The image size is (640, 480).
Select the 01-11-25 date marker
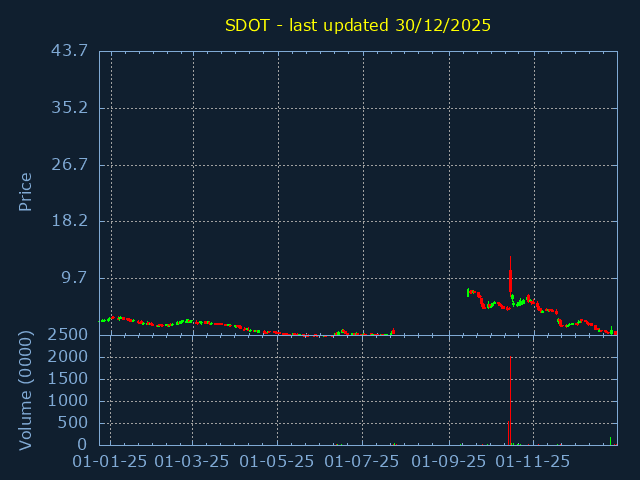click(x=534, y=462)
